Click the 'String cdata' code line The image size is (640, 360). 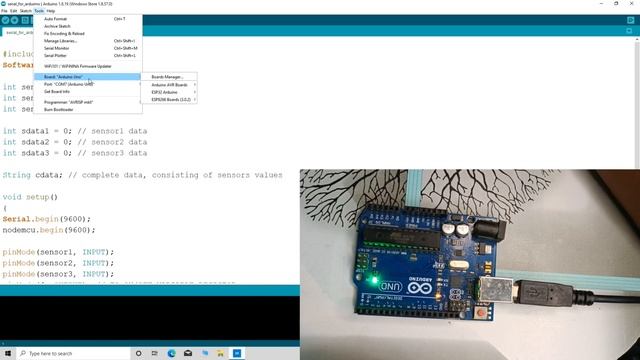pyautogui.click(x=142, y=175)
